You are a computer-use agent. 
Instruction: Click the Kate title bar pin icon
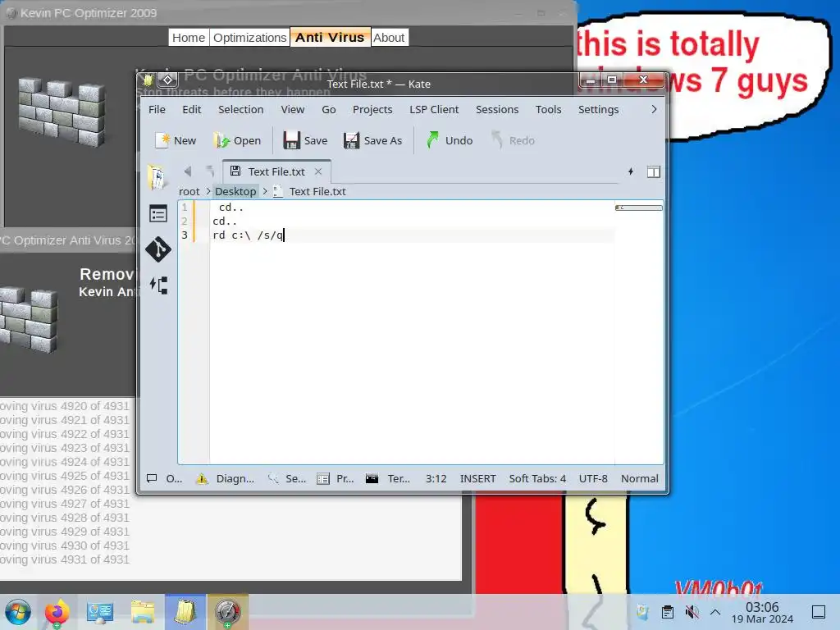(x=167, y=80)
